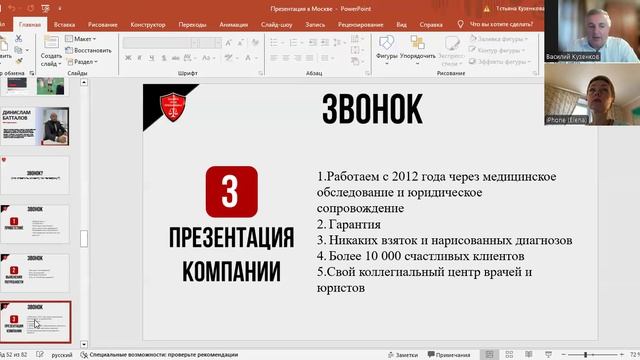Toggle justify text alignment
This screenshot has height=360, width=640.
coord(310,58)
